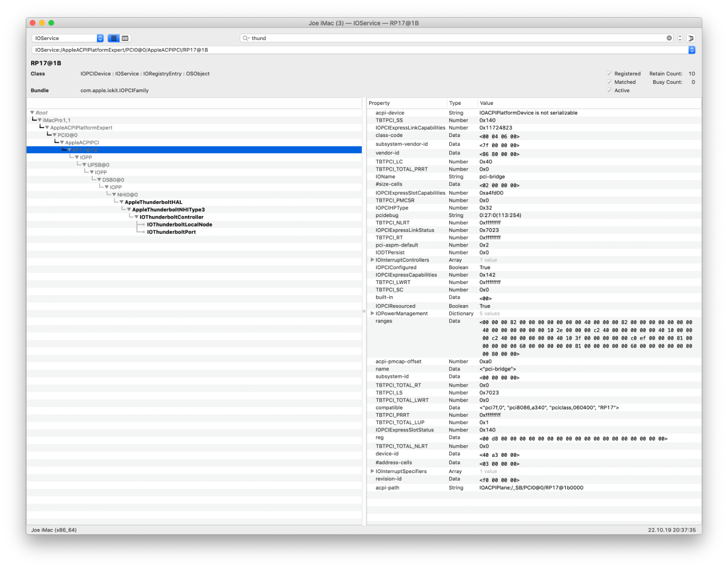Collapse IOThunderboltController disclosure triangle
The image size is (728, 569).
click(x=136, y=217)
